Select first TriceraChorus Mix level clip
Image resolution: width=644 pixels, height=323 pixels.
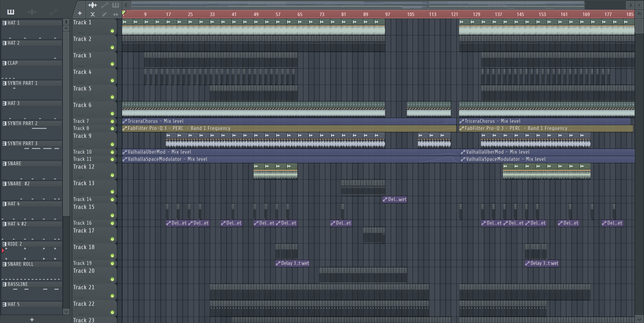coord(289,121)
